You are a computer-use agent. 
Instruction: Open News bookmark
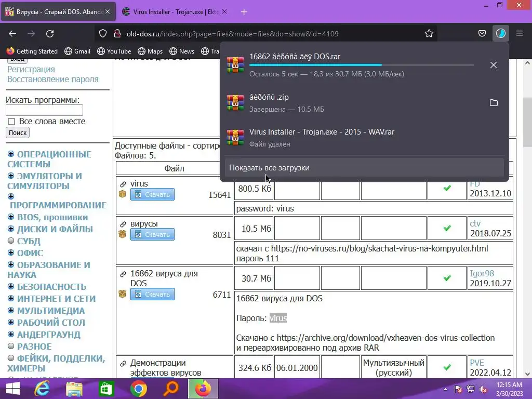click(x=182, y=51)
